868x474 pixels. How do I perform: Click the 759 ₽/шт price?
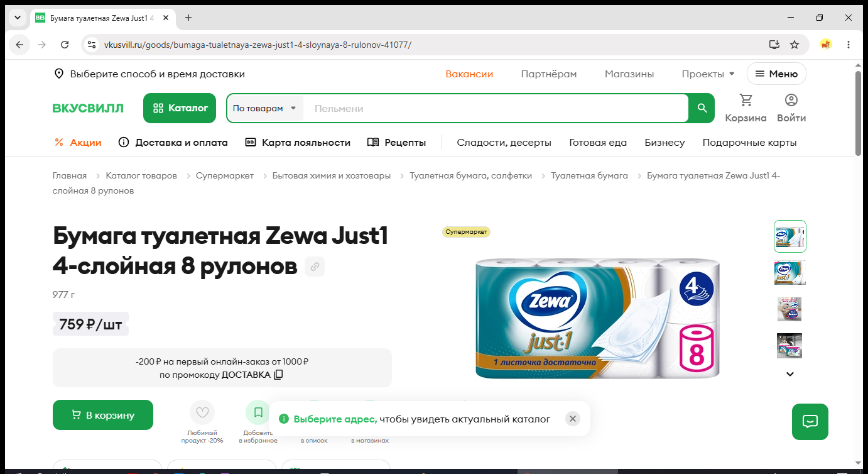90,324
